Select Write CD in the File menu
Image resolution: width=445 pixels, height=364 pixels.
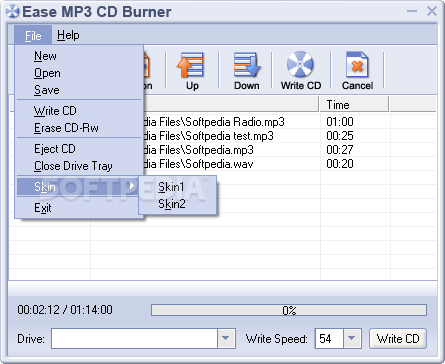(79, 111)
